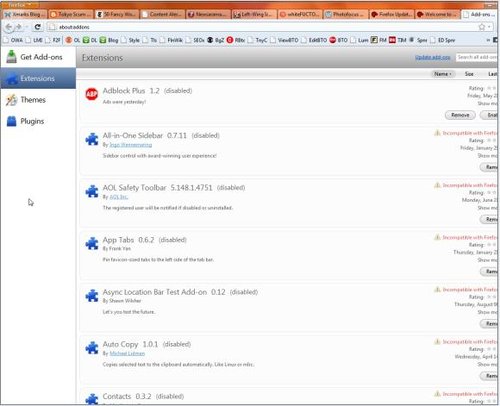Open the ED Spre bookmark

pyautogui.click(x=442, y=40)
